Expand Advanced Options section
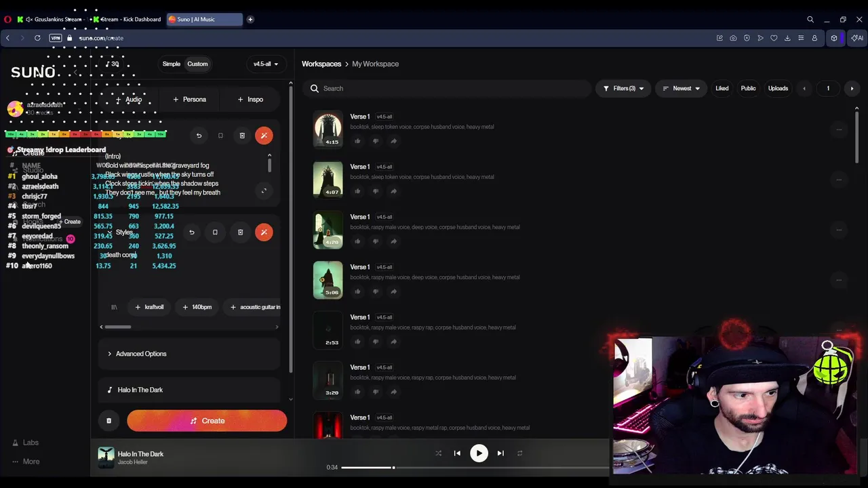 click(x=189, y=354)
